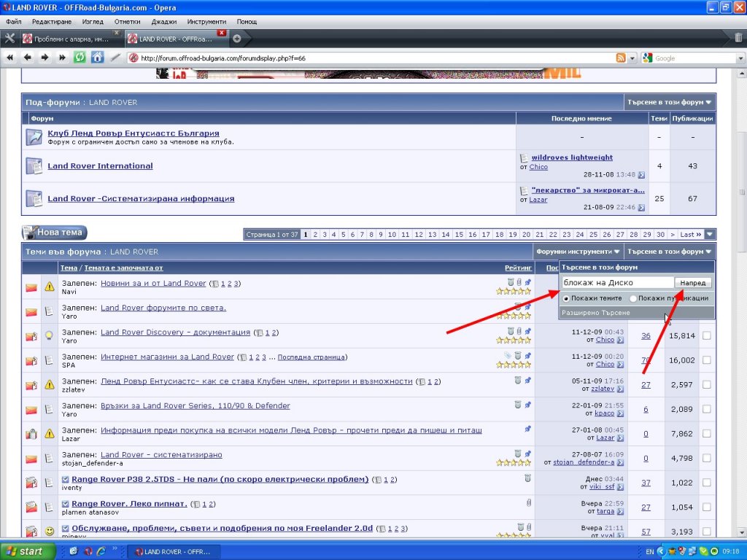Click the Opera panels wrench icon
747x560 pixels.
coord(9,38)
